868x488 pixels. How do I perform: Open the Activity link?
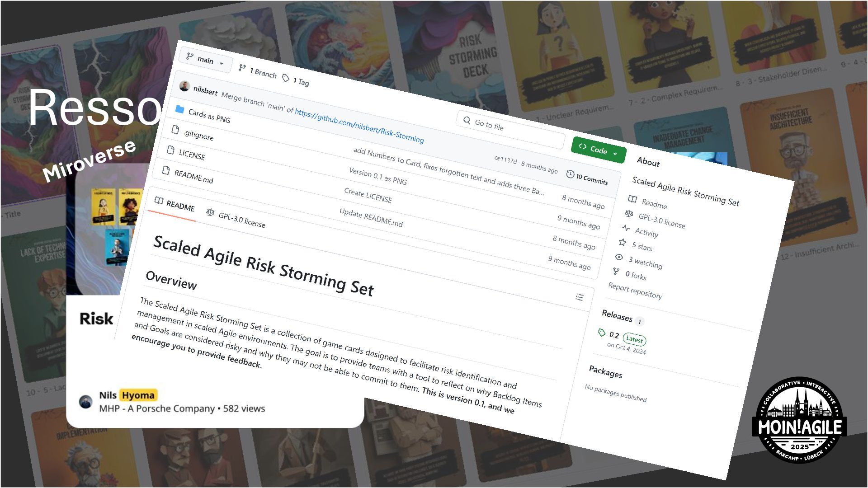[x=646, y=232]
